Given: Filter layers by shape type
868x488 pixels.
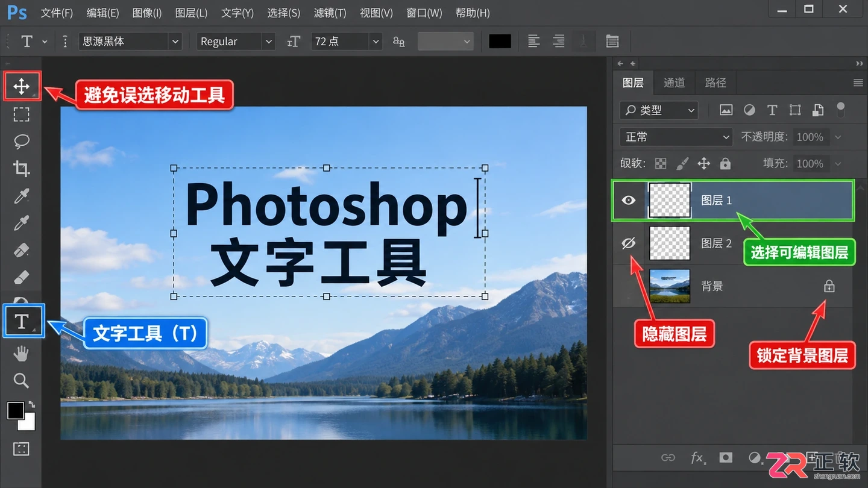Looking at the screenshot, I should click(x=795, y=110).
